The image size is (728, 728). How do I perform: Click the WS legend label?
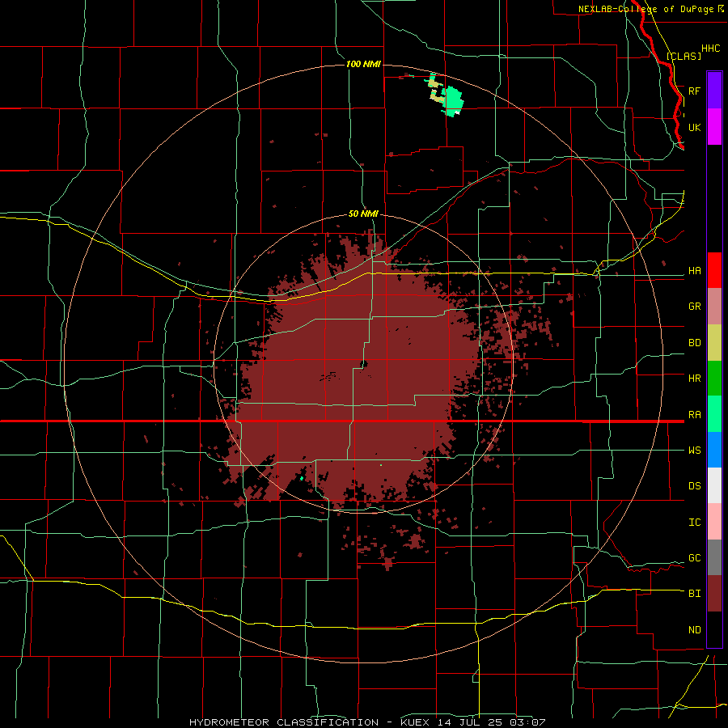coord(695,451)
